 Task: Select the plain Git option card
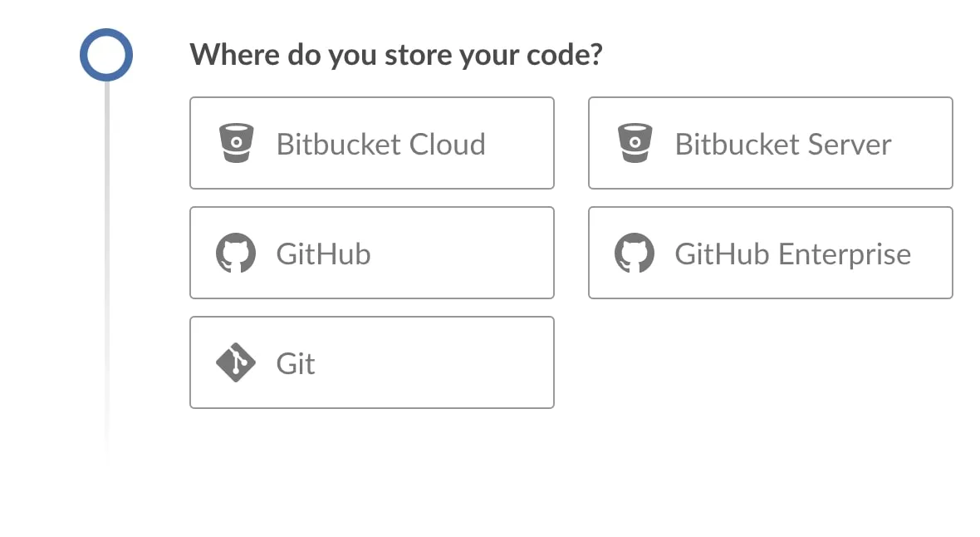[372, 362]
